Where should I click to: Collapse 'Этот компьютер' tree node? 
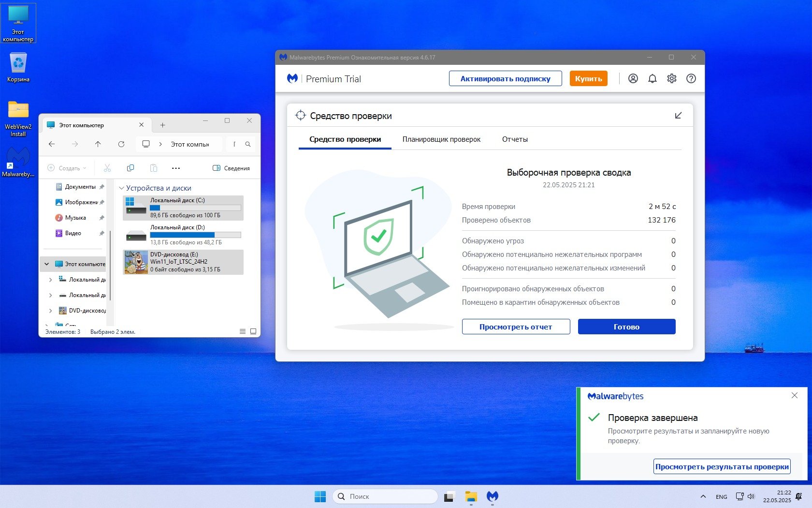(x=47, y=264)
